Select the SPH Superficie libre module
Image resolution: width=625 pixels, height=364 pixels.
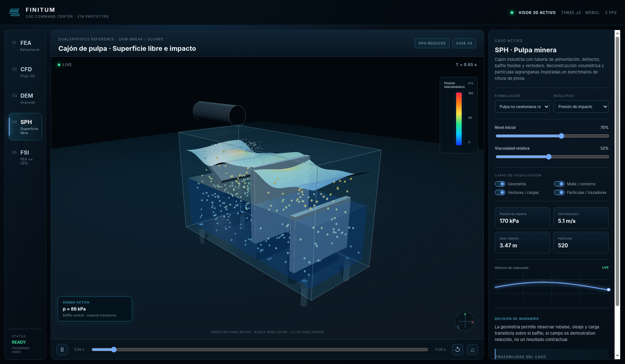25,126
